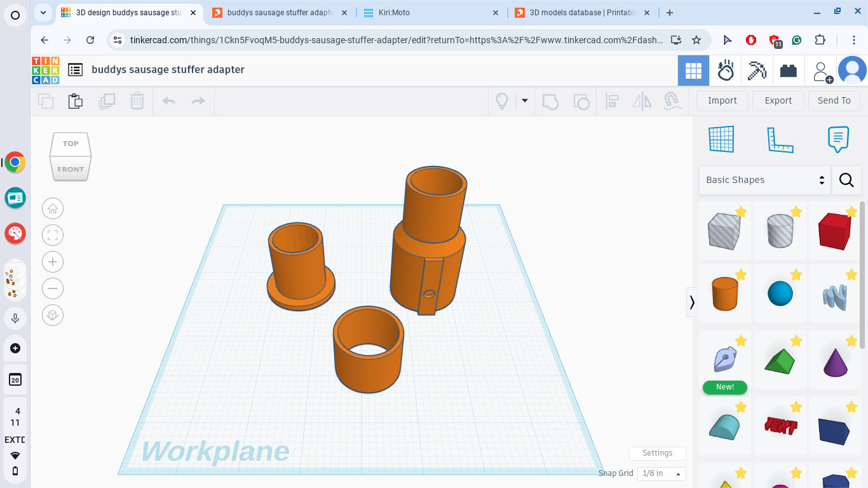Click the Paste toolbar icon
The image size is (868, 488).
(x=76, y=101)
